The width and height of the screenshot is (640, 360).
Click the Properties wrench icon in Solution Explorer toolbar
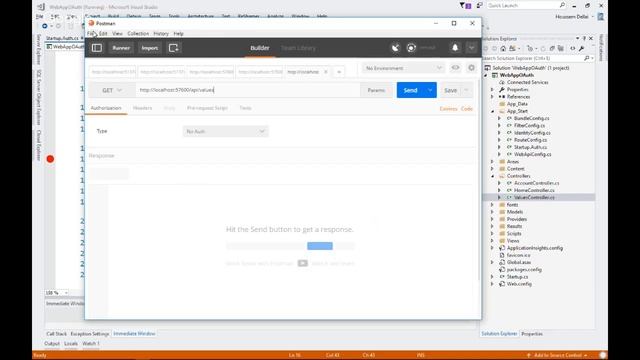(582, 49)
